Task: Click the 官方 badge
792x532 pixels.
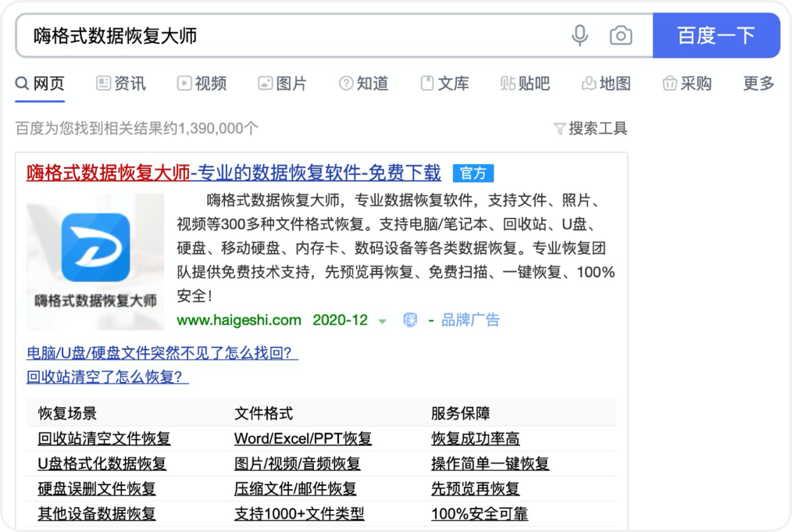Action: pos(473,173)
